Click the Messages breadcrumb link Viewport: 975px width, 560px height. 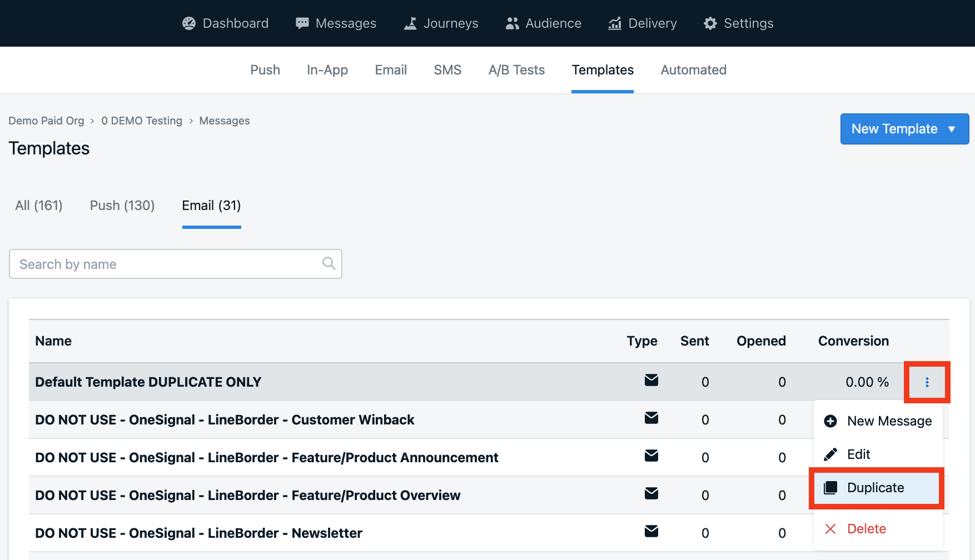225,121
